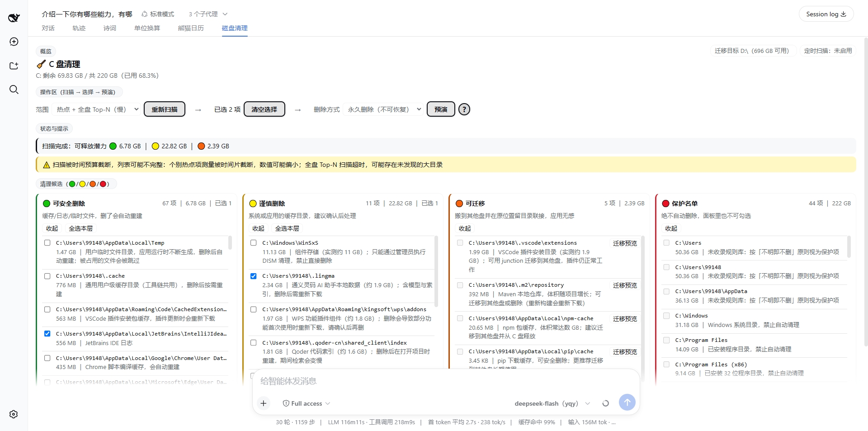868x431 pixels.
Task: Click the blue send arrow button
Action: (x=627, y=402)
